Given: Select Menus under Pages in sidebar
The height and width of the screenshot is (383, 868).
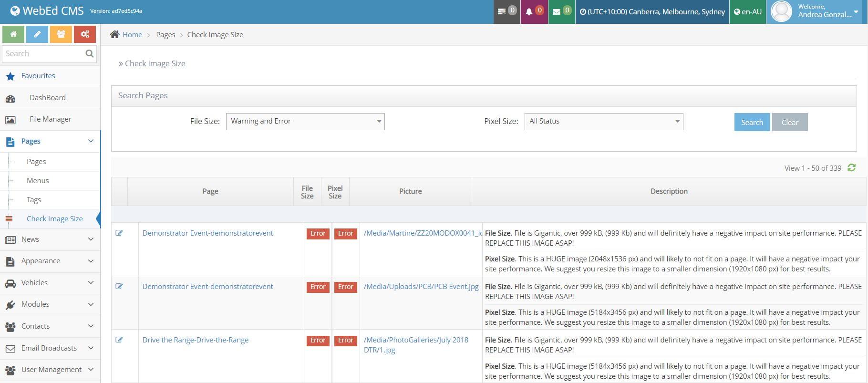Looking at the screenshot, I should tap(38, 181).
